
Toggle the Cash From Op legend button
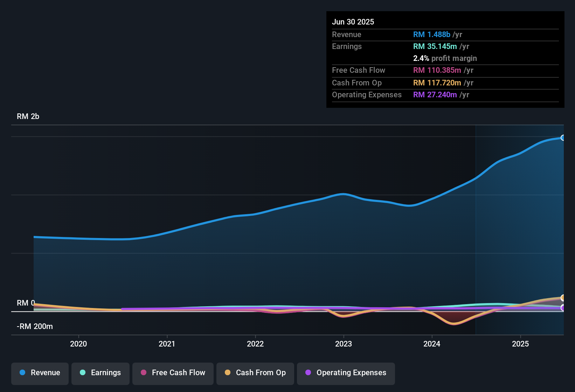click(x=255, y=373)
